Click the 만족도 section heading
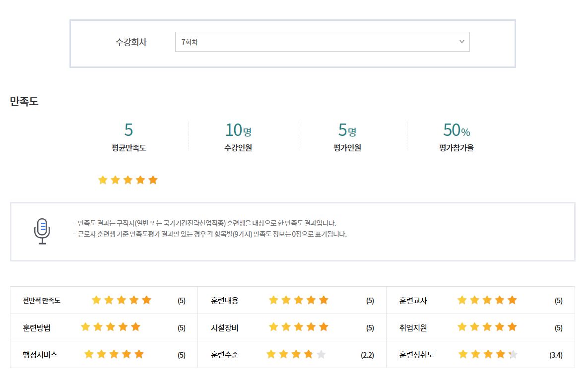Screen dimensions: 588x384 (x=24, y=102)
